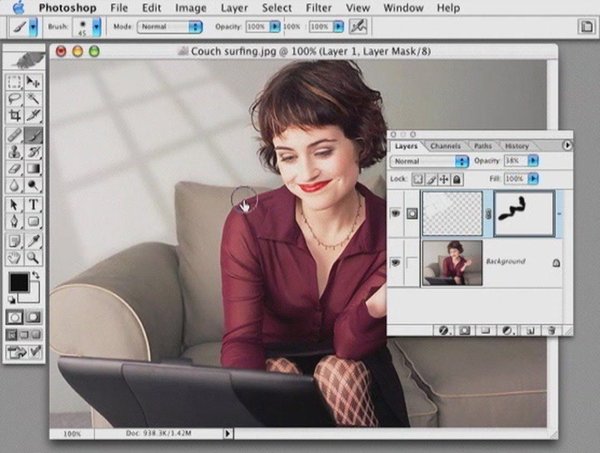The height and width of the screenshot is (453, 600).
Task: Click the foreground black color swatch
Action: pyautogui.click(x=19, y=283)
